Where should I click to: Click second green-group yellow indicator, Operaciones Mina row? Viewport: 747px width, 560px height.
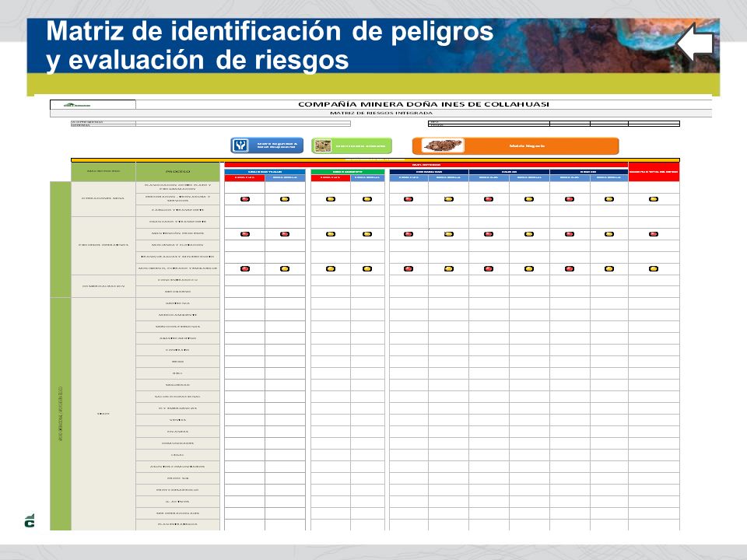coord(367,199)
